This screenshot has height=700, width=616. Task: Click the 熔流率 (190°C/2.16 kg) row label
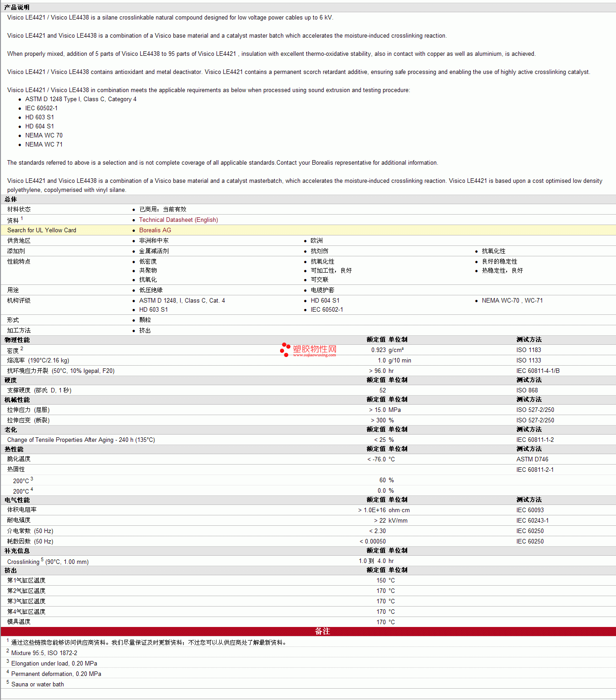point(38,360)
